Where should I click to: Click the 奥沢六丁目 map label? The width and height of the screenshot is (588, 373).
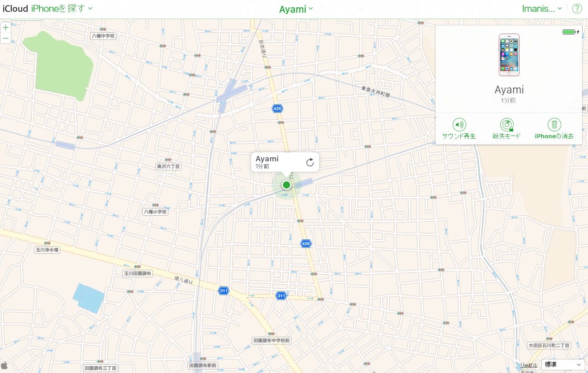168,167
